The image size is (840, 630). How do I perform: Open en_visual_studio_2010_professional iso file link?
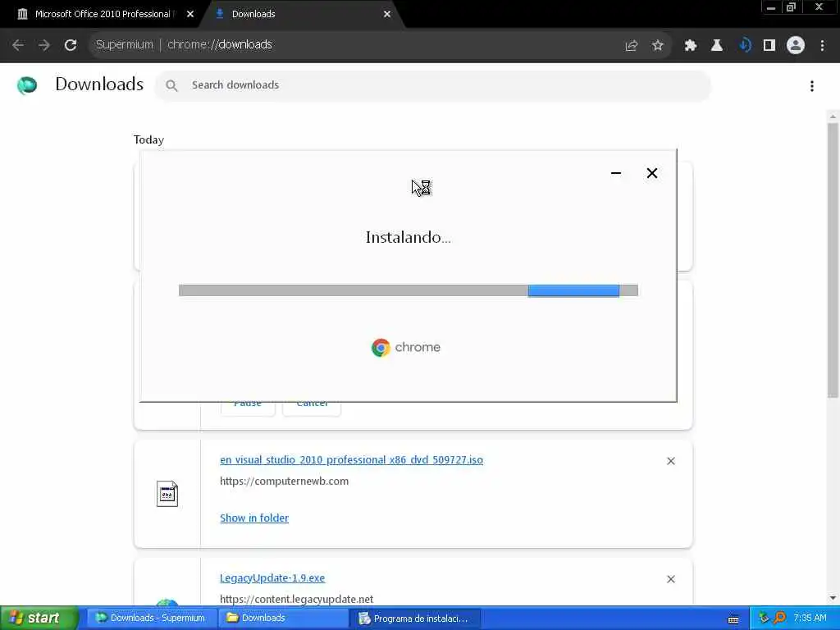351,459
